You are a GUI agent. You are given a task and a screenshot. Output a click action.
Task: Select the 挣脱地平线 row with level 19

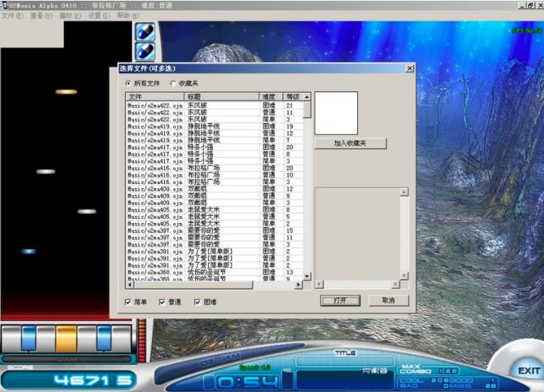point(214,126)
